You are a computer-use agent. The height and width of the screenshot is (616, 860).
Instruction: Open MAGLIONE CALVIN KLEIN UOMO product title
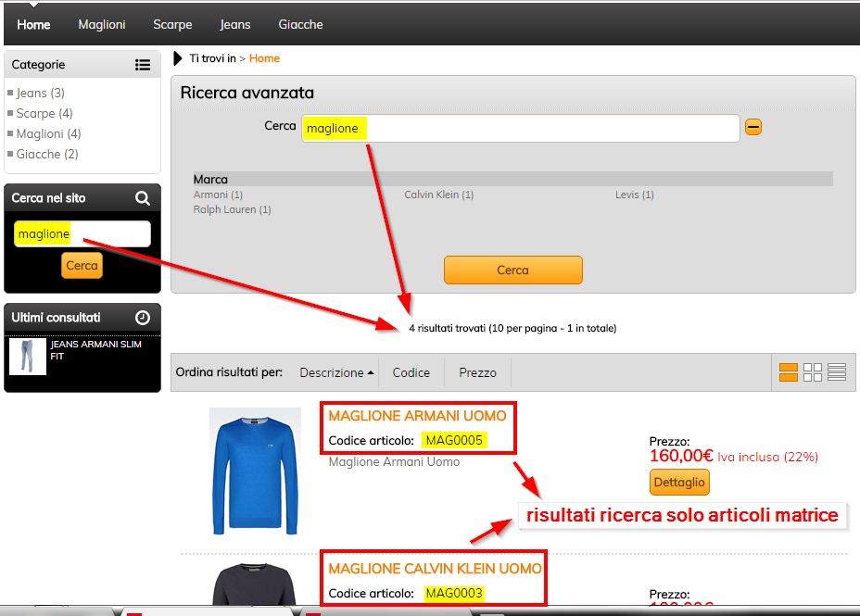coord(435,569)
